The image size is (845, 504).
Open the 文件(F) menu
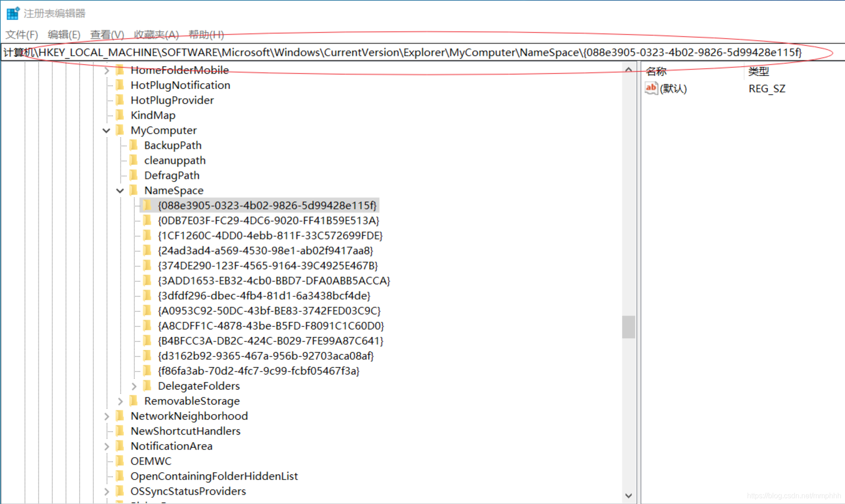pyautogui.click(x=21, y=35)
